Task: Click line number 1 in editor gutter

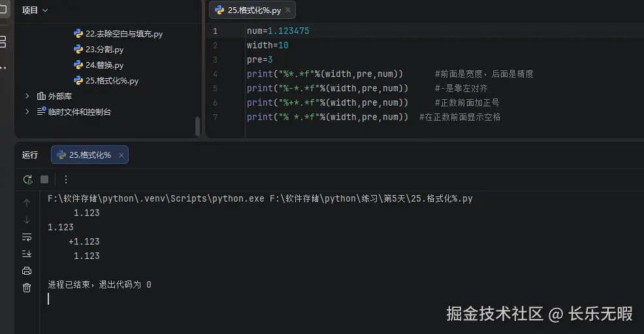Action: [216, 31]
